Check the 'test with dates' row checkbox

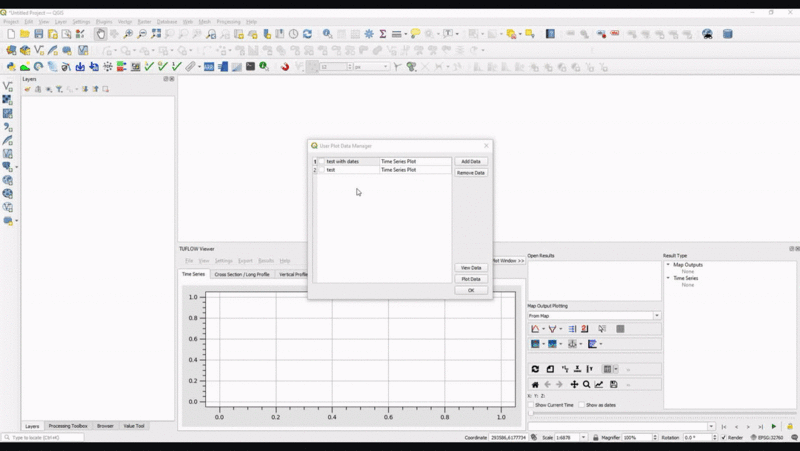pyautogui.click(x=322, y=161)
